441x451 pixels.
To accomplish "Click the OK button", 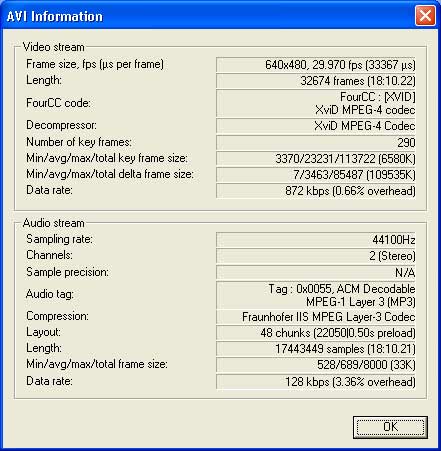I will tap(390, 427).
